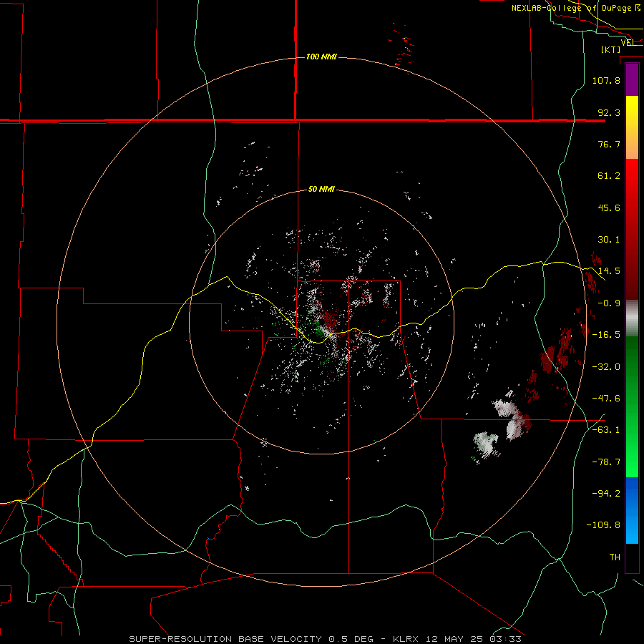The image size is (644, 644).
Task: Click the -16.5 velocity scale value
Action: click(x=606, y=335)
